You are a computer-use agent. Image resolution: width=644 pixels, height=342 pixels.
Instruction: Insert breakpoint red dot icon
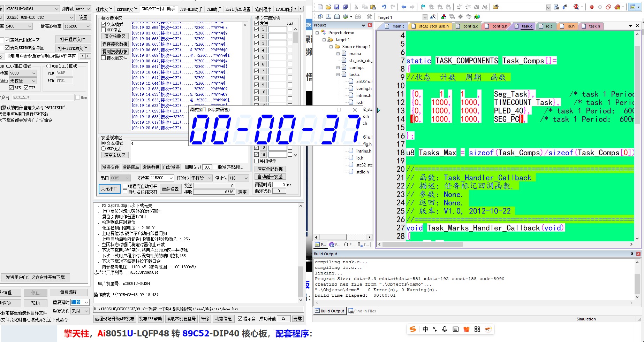tap(592, 7)
